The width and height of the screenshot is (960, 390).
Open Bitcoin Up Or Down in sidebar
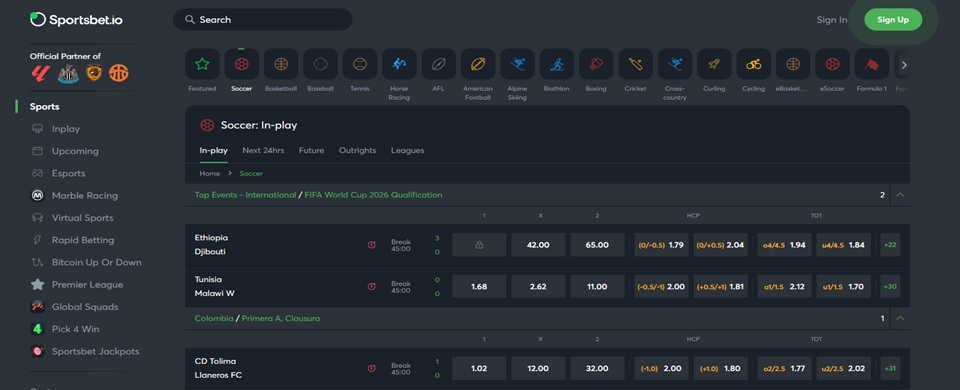click(86, 263)
